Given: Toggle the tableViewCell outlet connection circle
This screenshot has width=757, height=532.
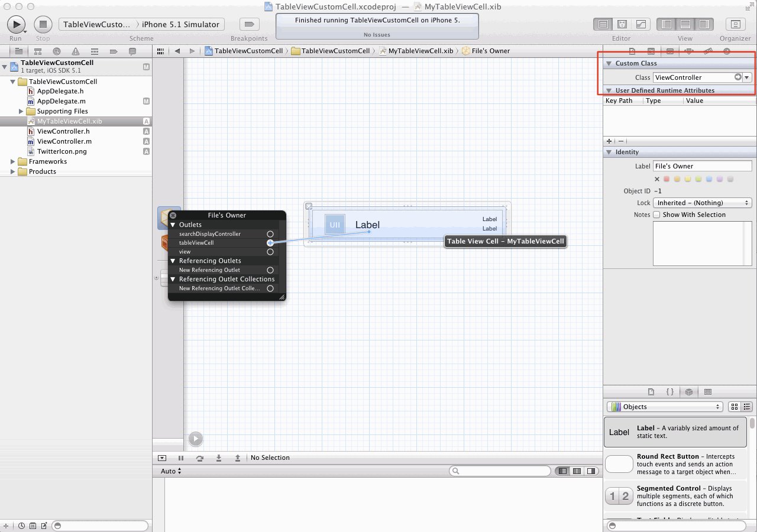Looking at the screenshot, I should pyautogui.click(x=270, y=243).
